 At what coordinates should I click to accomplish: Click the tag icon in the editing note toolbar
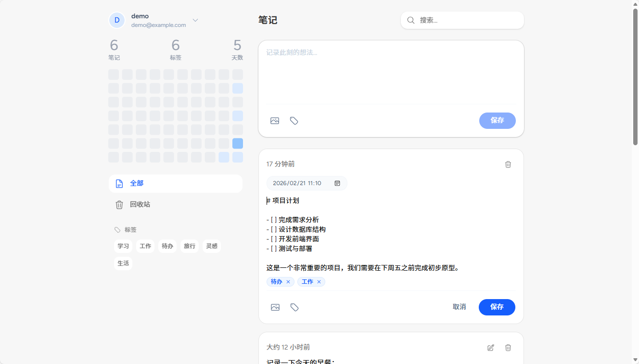[294, 307]
